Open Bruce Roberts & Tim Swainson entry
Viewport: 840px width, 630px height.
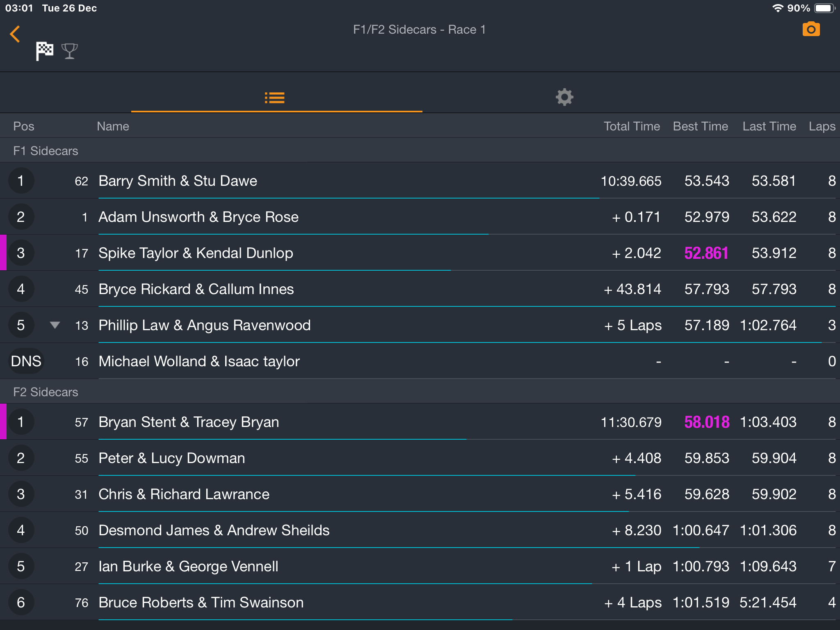[420, 603]
